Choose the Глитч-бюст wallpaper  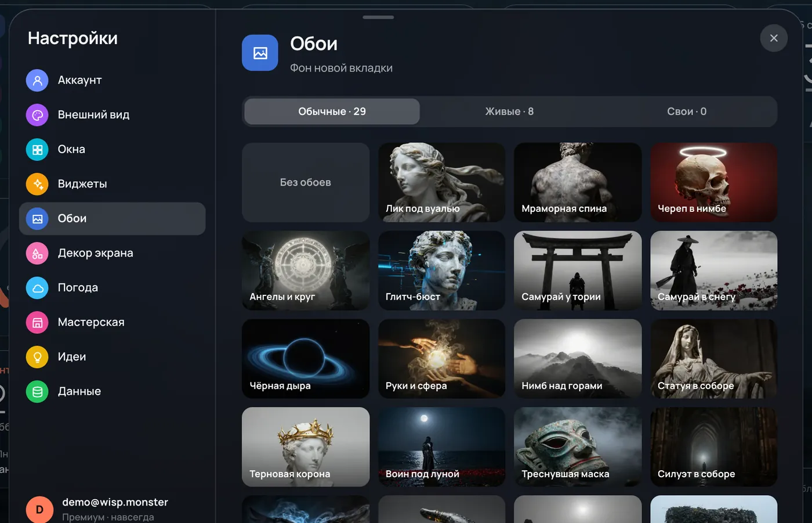442,270
